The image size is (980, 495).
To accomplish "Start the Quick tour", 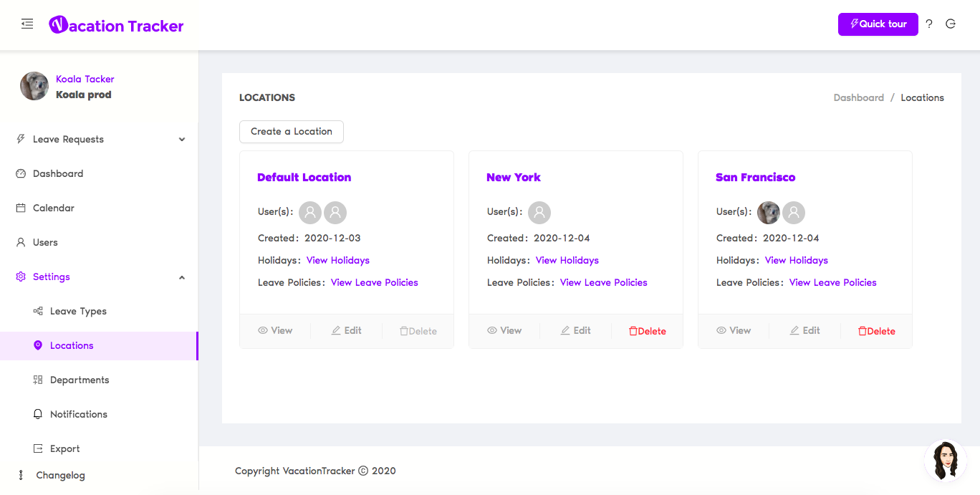I will pyautogui.click(x=878, y=24).
